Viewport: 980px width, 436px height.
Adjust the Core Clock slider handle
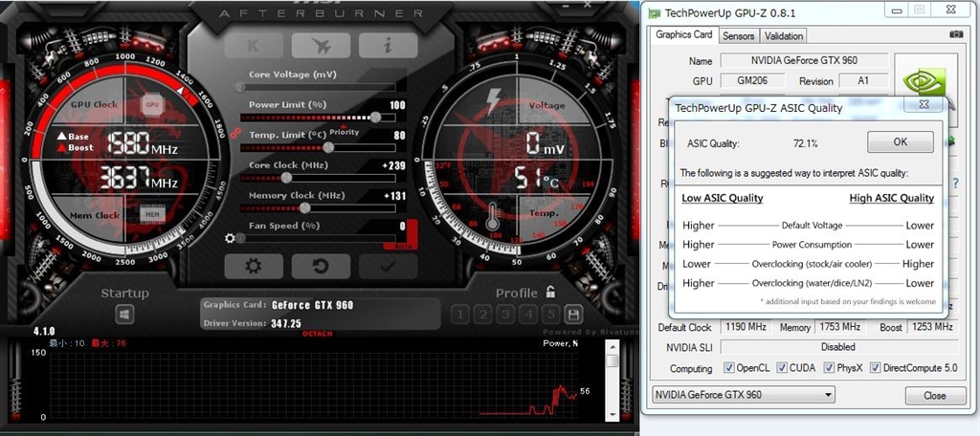coord(286,178)
